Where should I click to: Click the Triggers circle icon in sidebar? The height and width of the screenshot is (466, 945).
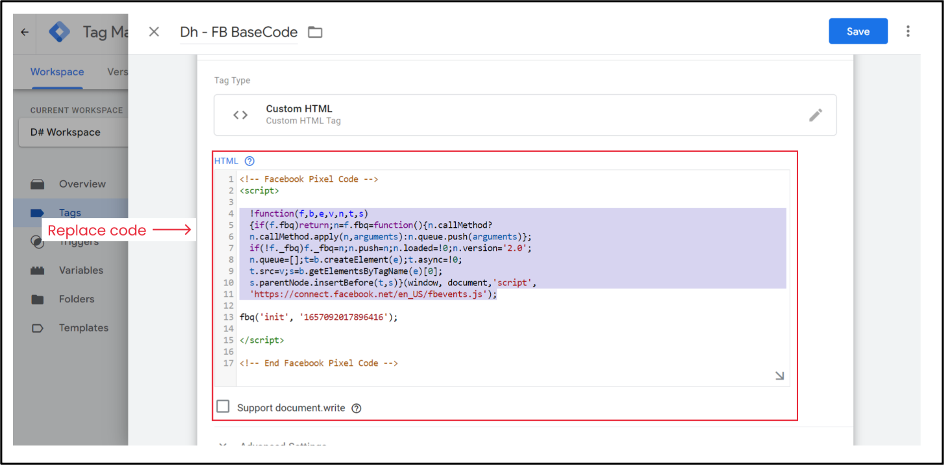click(x=37, y=242)
